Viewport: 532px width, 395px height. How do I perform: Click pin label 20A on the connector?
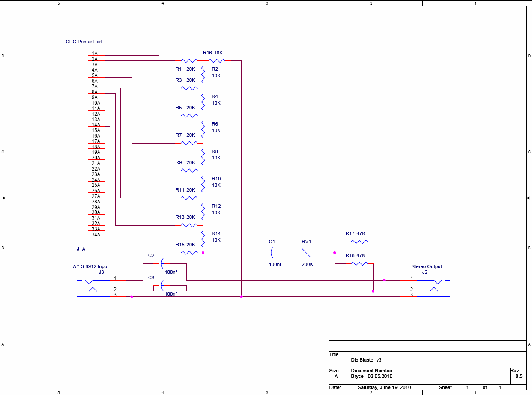tap(96, 158)
